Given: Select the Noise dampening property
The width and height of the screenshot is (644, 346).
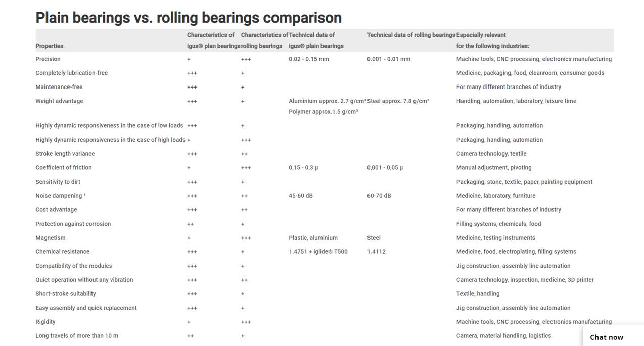Looking at the screenshot, I should click(60, 196).
